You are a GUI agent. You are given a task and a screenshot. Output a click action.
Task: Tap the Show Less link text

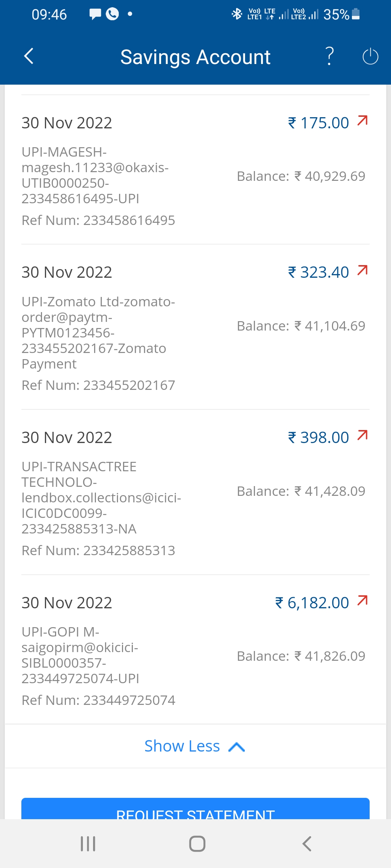coord(182,746)
